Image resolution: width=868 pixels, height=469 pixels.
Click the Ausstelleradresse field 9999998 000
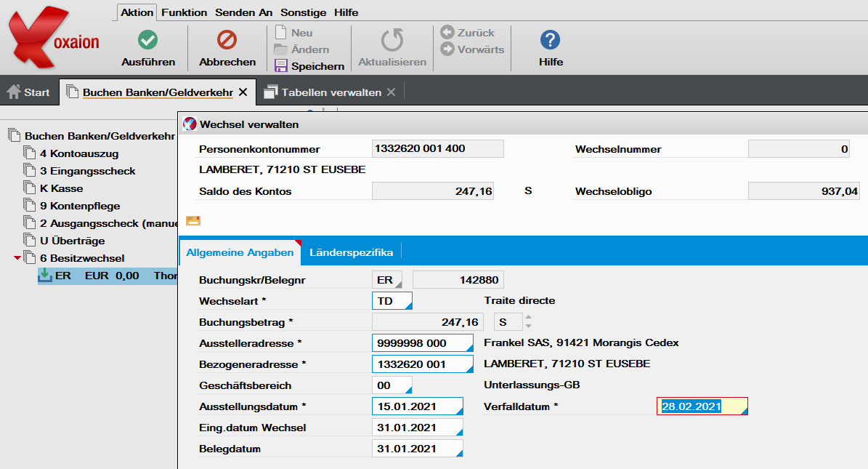pyautogui.click(x=422, y=343)
